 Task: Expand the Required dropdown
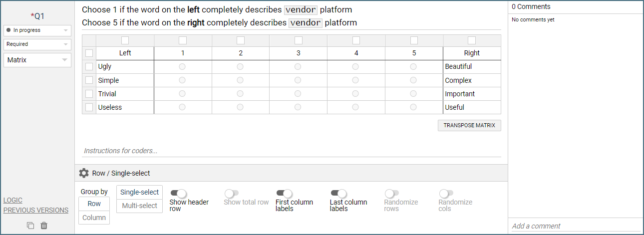point(37,44)
